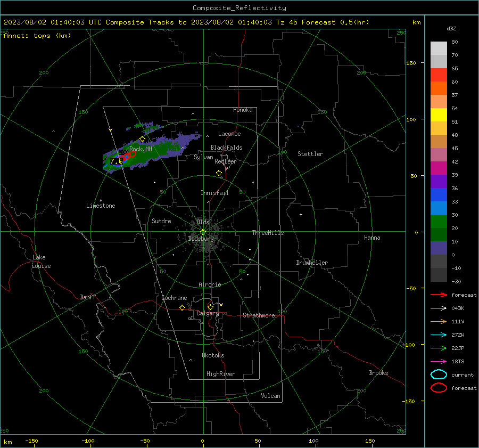Click the Lacombe town label
Image resolution: width=479 pixels, height=448 pixels.
(229, 134)
